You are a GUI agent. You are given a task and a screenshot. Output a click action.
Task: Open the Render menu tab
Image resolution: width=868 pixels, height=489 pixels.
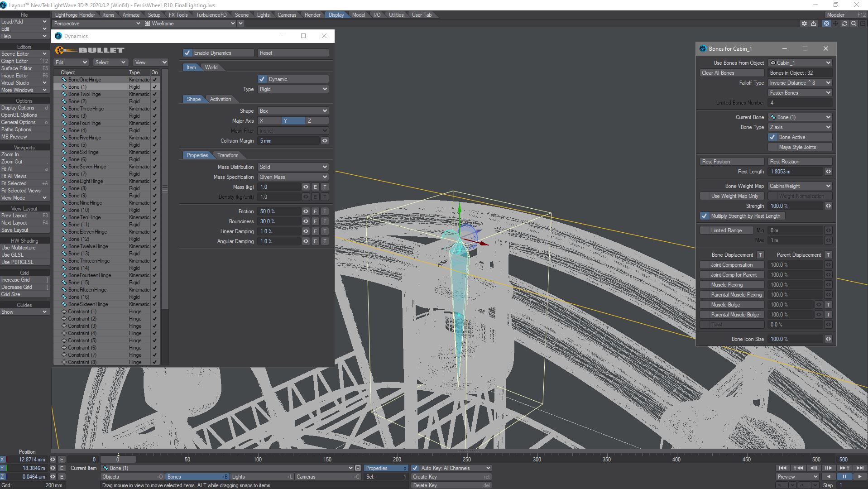tap(312, 15)
